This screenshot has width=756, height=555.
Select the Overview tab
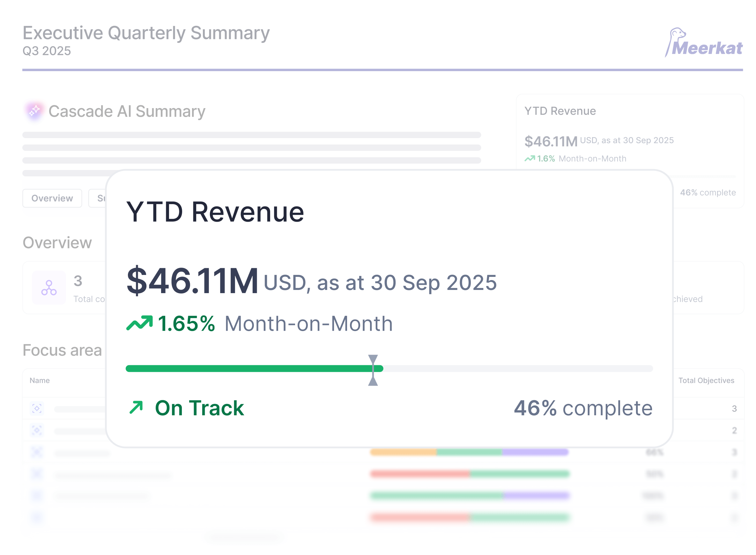[52, 198]
